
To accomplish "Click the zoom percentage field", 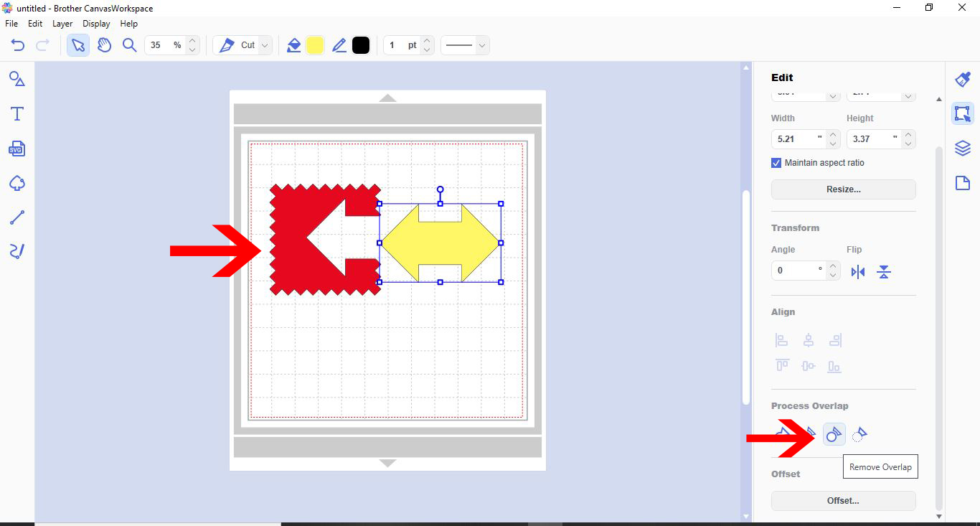I will coord(165,45).
